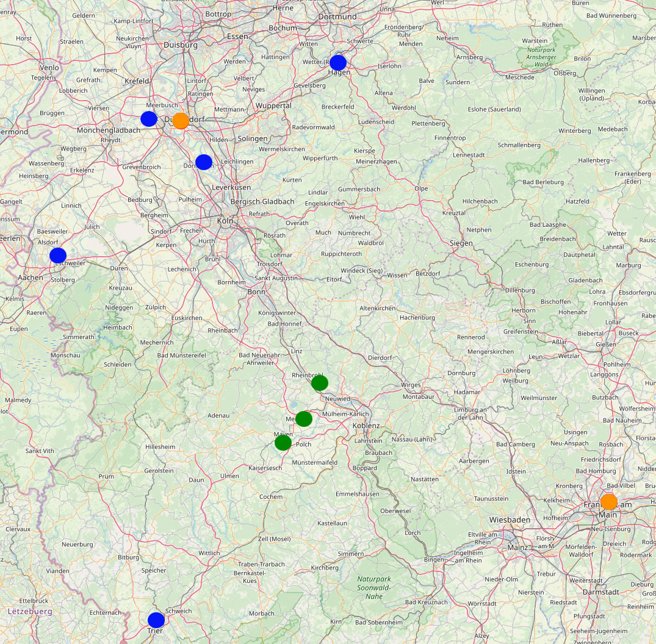Screen dimensions: 656x644
Task: Click the green marker at Mendig
Action: click(x=304, y=419)
